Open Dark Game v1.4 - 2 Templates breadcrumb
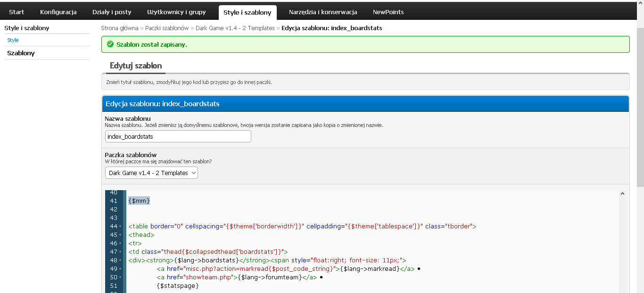 tap(235, 28)
